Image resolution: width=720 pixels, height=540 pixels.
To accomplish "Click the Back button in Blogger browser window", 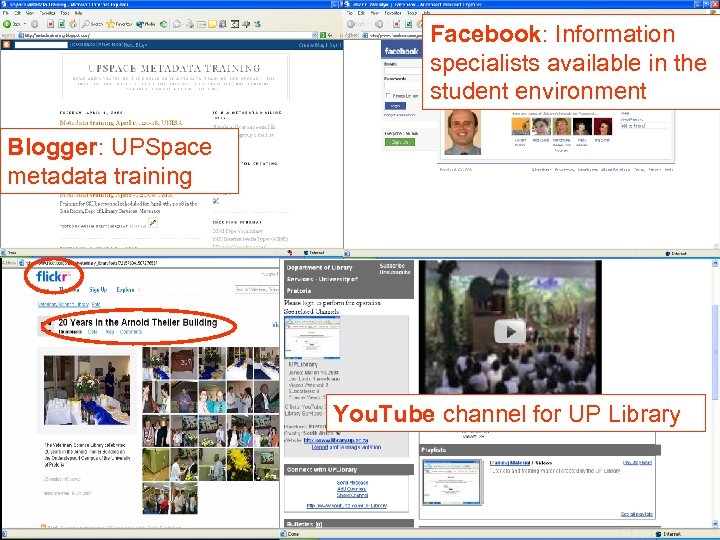I will click(x=11, y=24).
